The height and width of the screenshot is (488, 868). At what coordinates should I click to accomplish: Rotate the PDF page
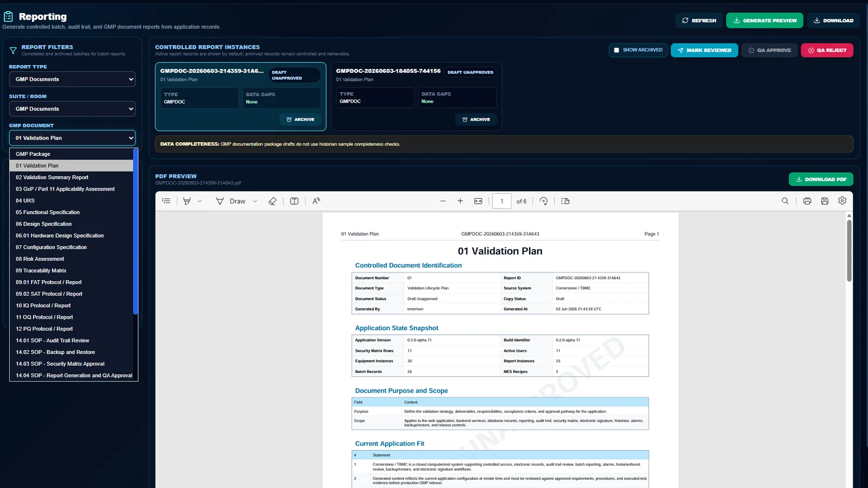tap(544, 201)
